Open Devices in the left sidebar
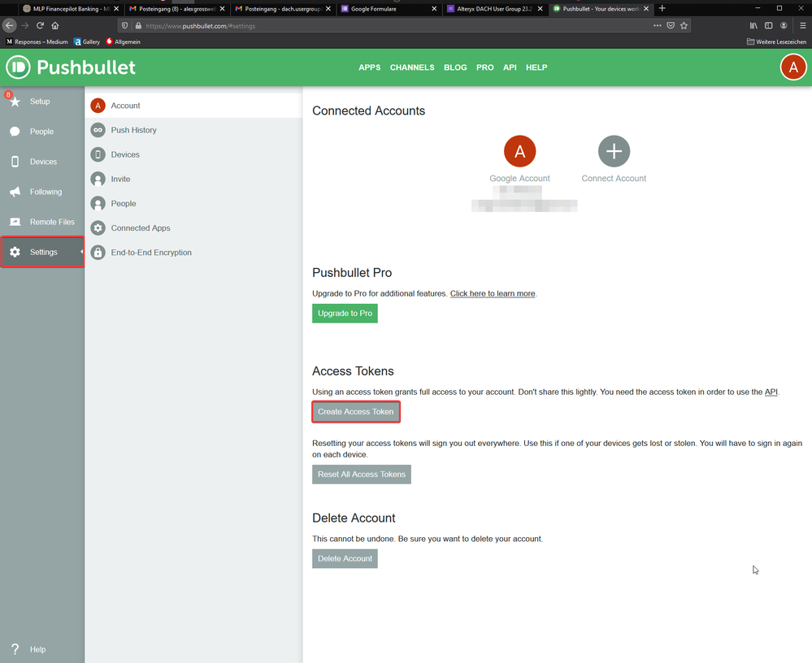 [42, 162]
